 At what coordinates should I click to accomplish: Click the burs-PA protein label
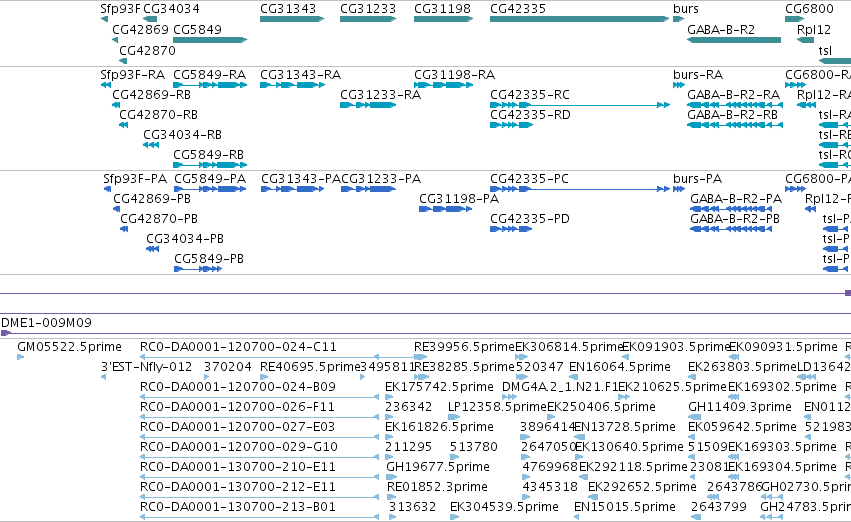[x=697, y=179]
